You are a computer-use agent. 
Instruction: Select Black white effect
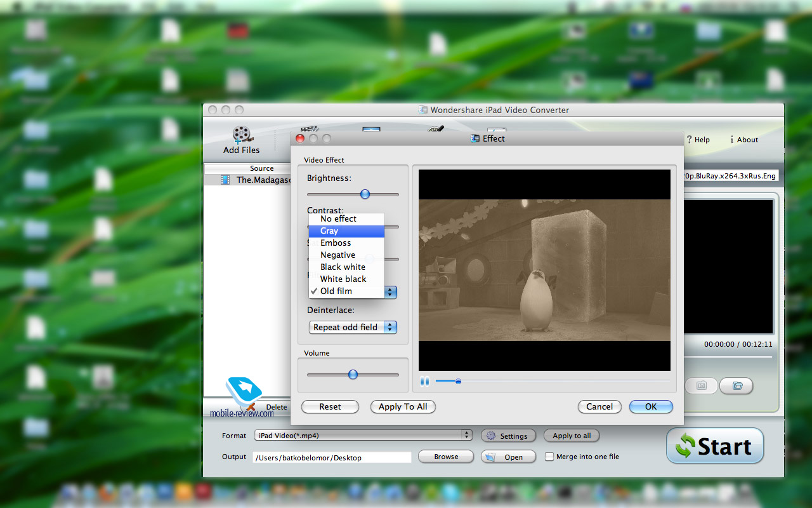(346, 267)
